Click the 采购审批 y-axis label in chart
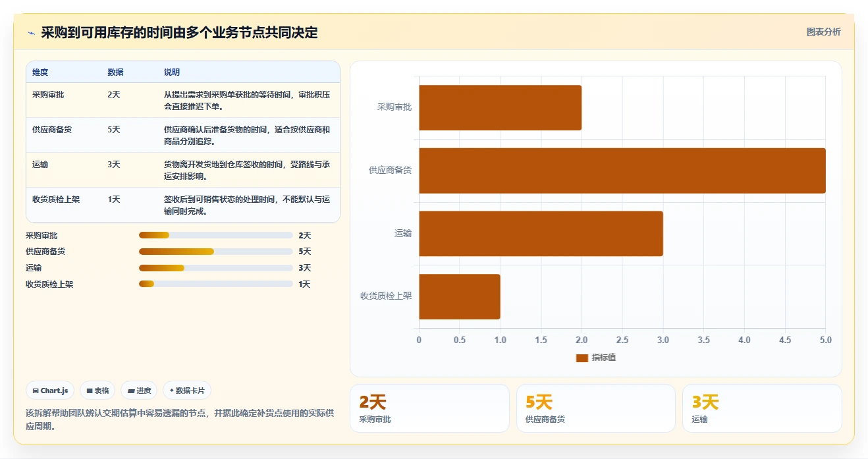 (394, 107)
